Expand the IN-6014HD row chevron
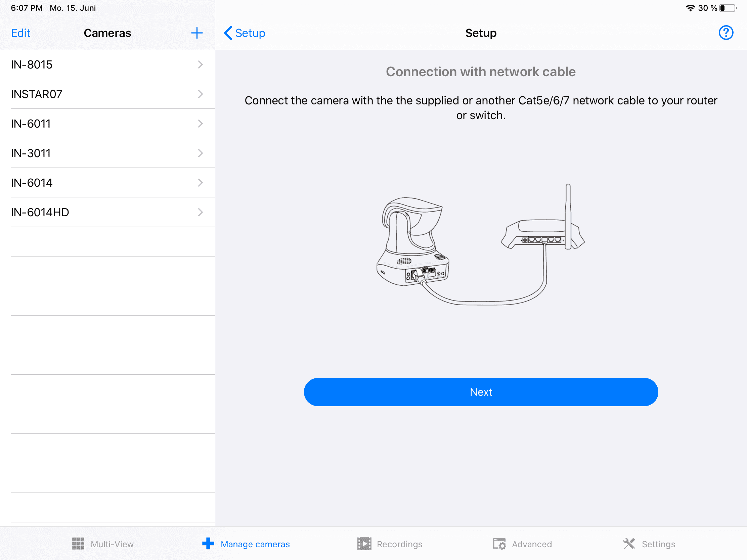 tap(200, 212)
